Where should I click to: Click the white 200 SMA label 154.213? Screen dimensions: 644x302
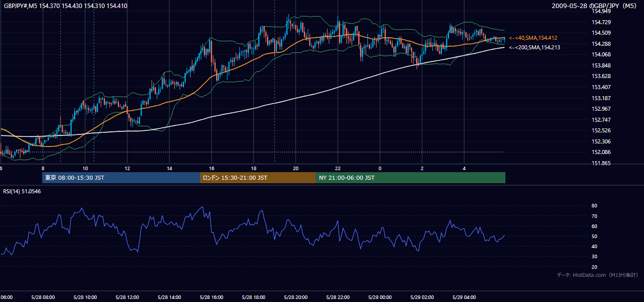pyautogui.click(x=534, y=47)
